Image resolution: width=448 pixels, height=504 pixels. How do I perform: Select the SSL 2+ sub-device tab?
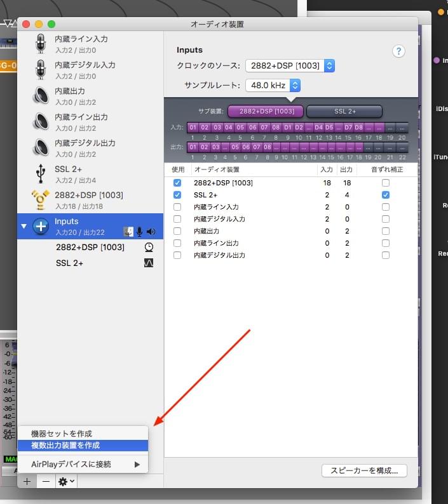pyautogui.click(x=344, y=111)
